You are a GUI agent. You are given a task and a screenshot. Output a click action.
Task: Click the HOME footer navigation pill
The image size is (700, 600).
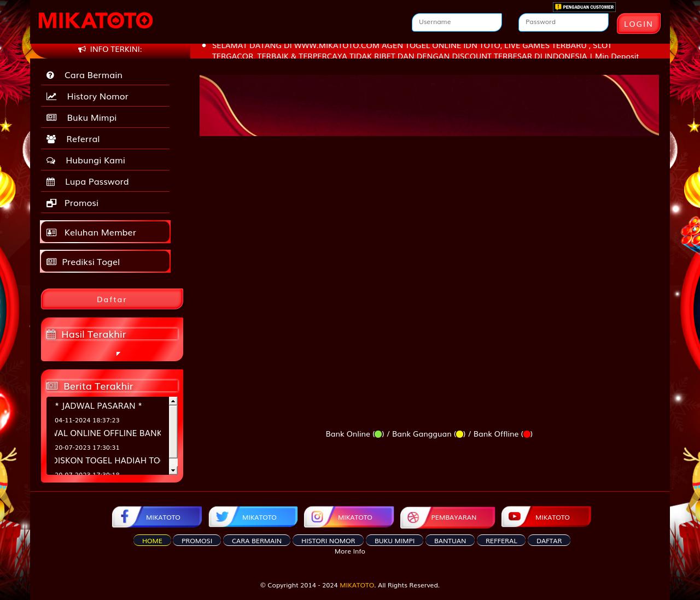tap(152, 540)
